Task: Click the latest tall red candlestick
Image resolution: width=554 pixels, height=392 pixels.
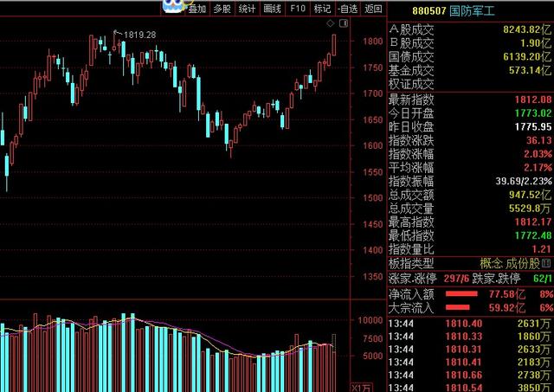Action: click(334, 45)
